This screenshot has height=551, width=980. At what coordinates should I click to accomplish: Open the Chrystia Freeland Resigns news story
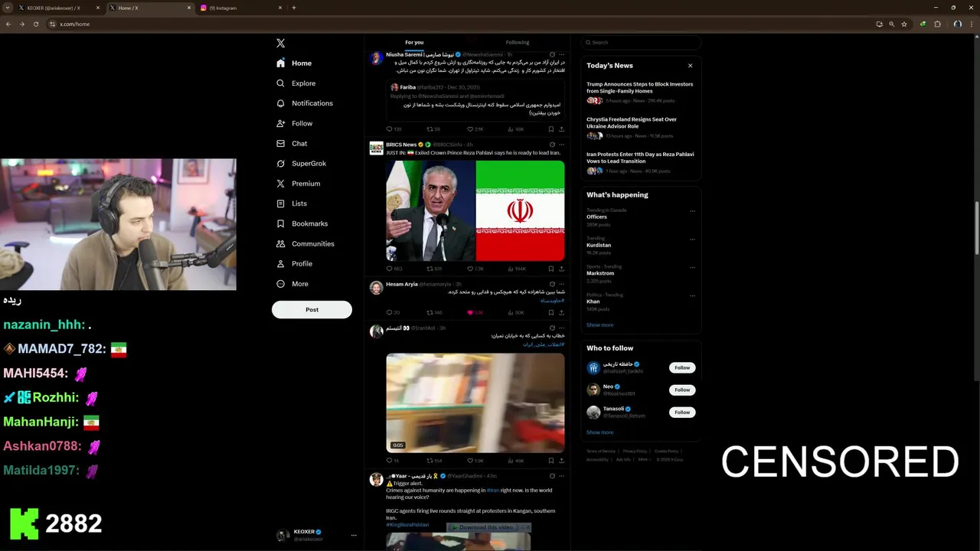click(x=640, y=128)
